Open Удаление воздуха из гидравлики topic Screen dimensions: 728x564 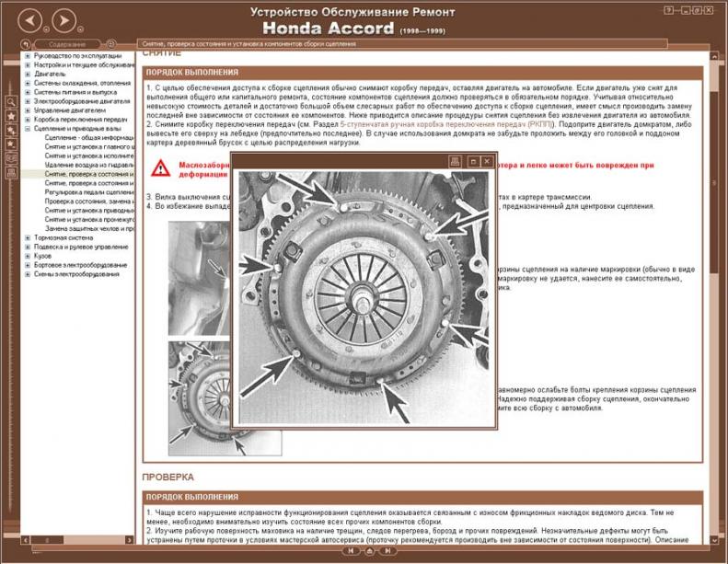tap(89, 165)
